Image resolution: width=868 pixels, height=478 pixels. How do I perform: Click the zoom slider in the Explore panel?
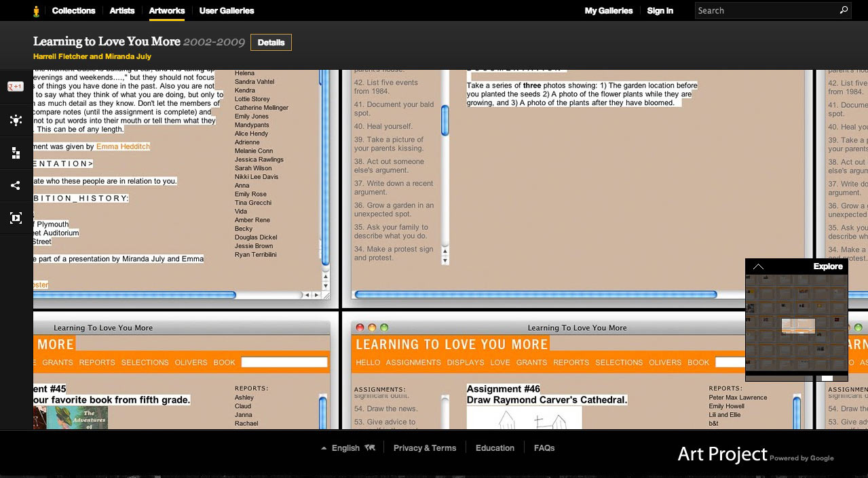pos(827,378)
